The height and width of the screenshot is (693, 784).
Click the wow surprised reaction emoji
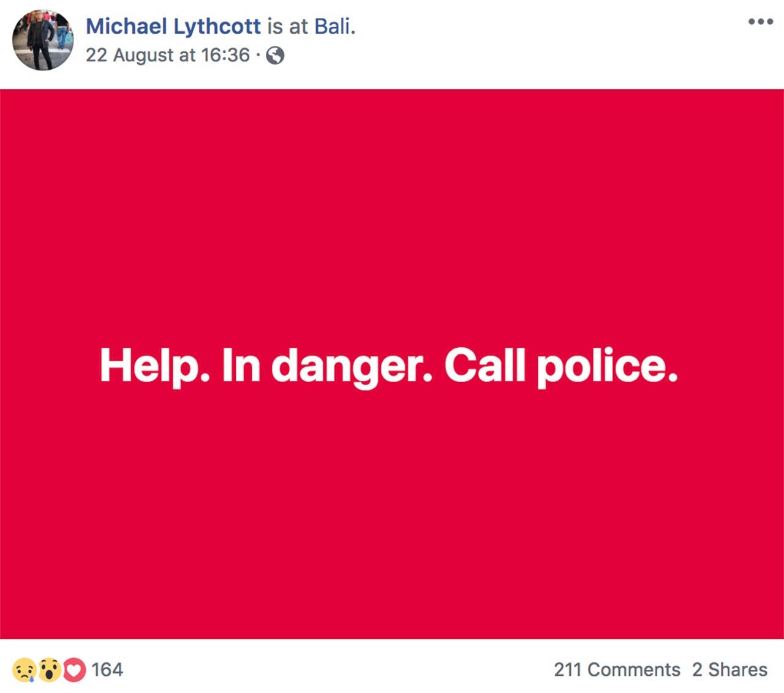click(x=49, y=670)
